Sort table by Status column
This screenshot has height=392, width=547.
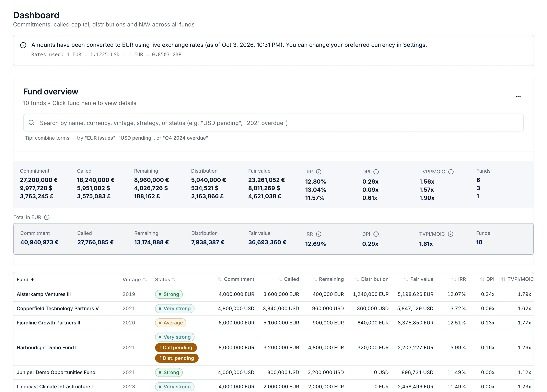[x=165, y=279]
